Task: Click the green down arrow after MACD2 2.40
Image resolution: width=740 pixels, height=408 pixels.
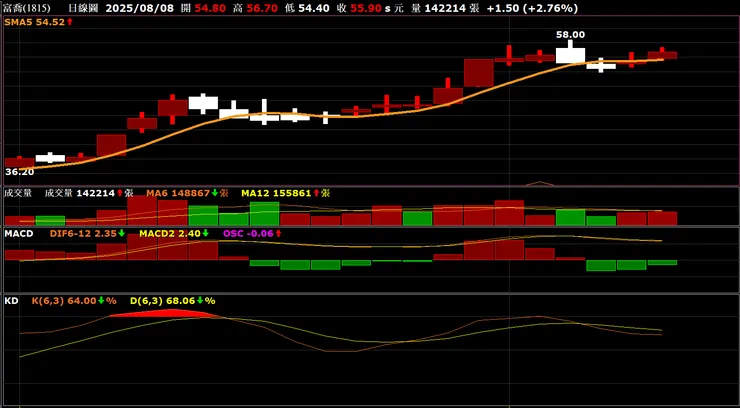Action: pyautogui.click(x=205, y=233)
